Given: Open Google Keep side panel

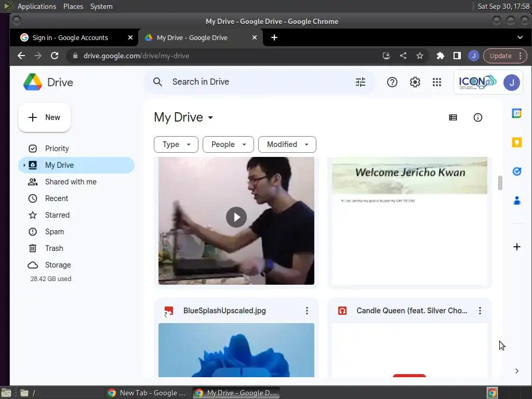Looking at the screenshot, I should 516,142.
